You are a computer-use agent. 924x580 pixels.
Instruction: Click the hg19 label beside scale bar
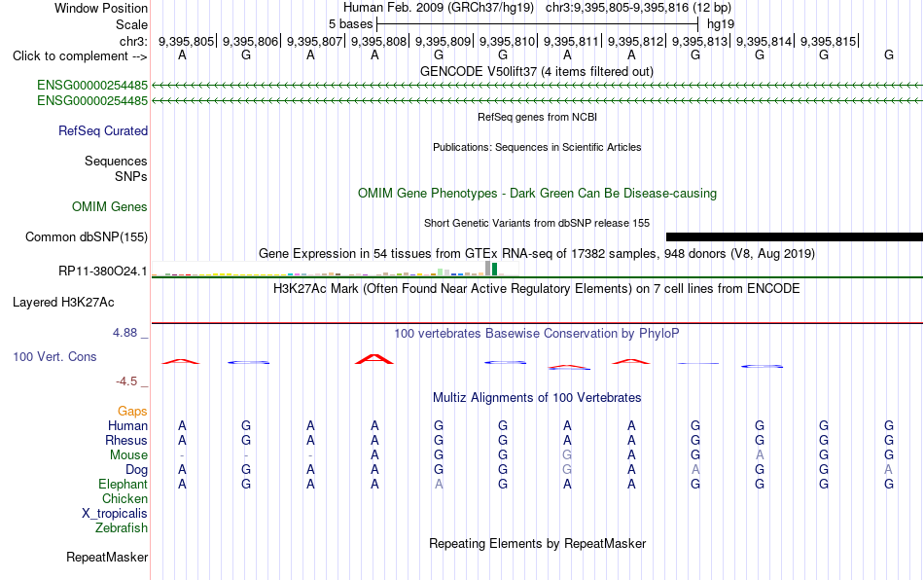(721, 24)
